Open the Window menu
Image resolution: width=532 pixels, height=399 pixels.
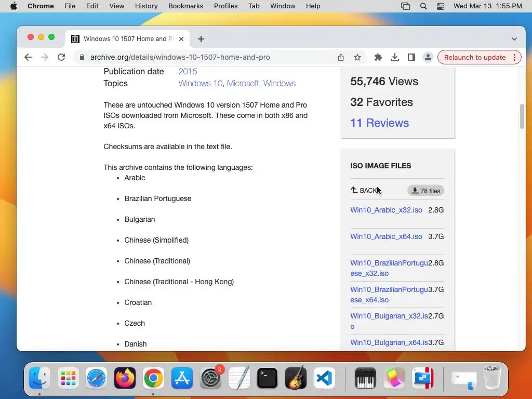283,6
